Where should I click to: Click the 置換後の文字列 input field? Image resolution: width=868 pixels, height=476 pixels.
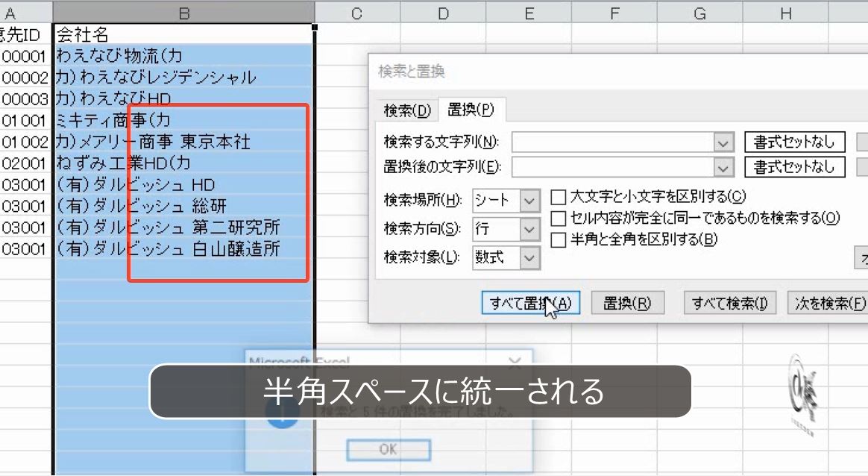[613, 167]
